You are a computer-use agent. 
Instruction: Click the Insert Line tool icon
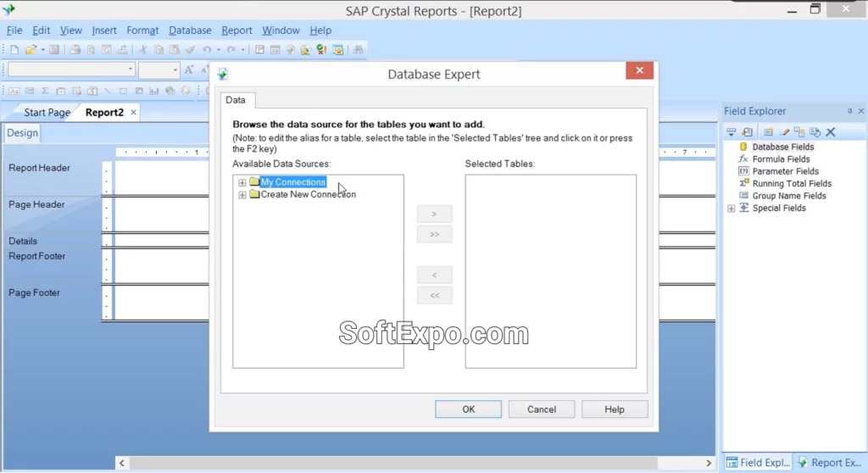108,91
